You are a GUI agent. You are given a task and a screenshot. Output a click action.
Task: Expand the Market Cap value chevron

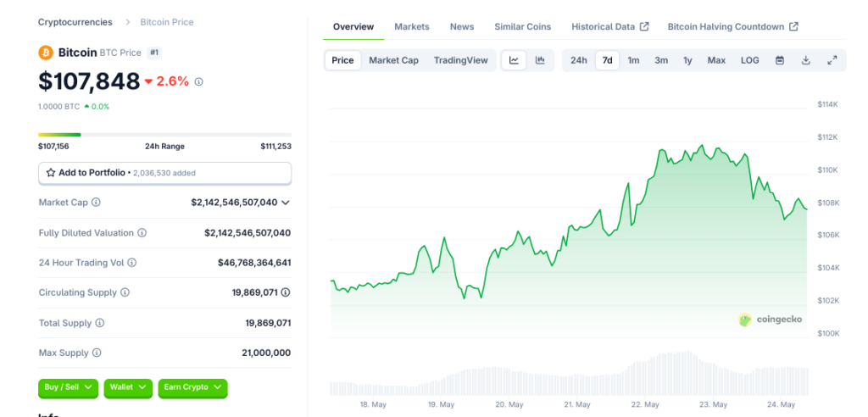pos(285,203)
